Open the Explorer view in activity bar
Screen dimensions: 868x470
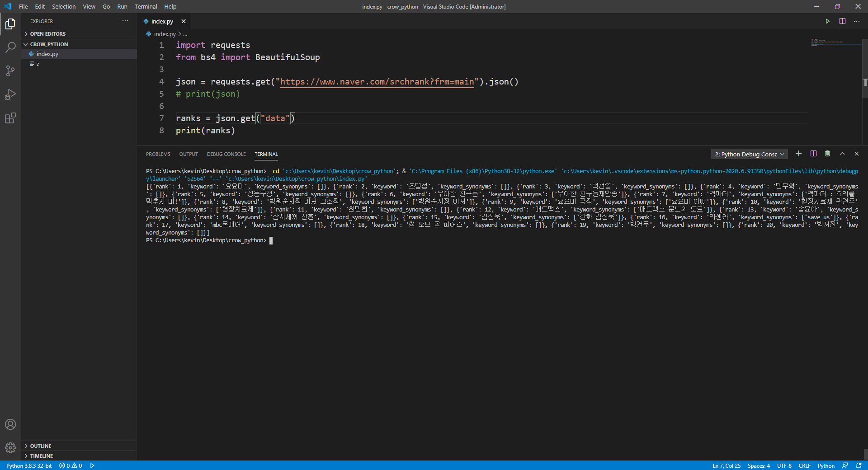coord(10,23)
